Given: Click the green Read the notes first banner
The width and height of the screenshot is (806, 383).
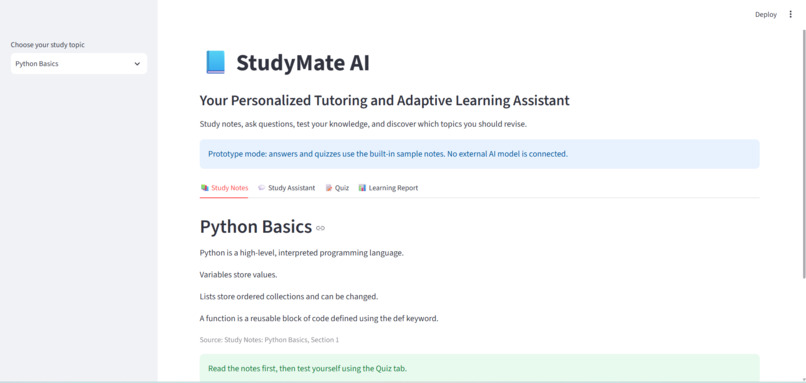Looking at the screenshot, I should [x=479, y=368].
